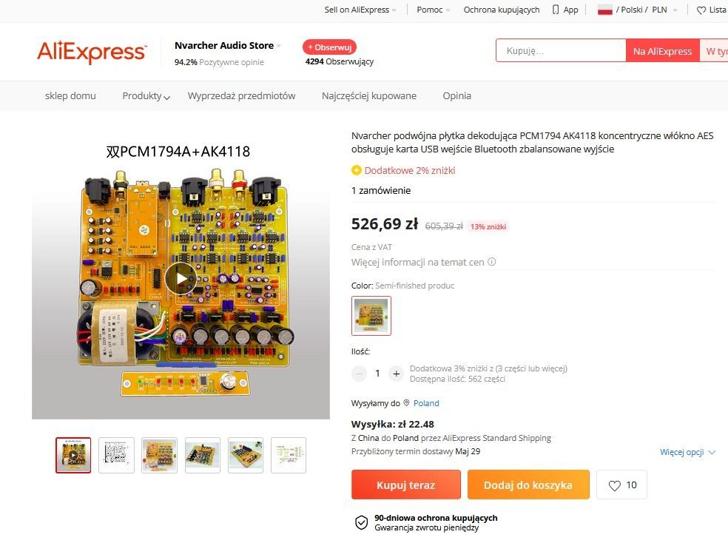Increase quantity with the plus button
The height and width of the screenshot is (560, 728).
coord(396,374)
